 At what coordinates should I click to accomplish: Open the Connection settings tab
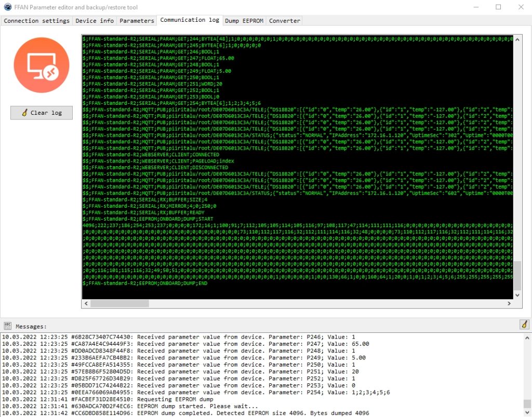pos(37,21)
